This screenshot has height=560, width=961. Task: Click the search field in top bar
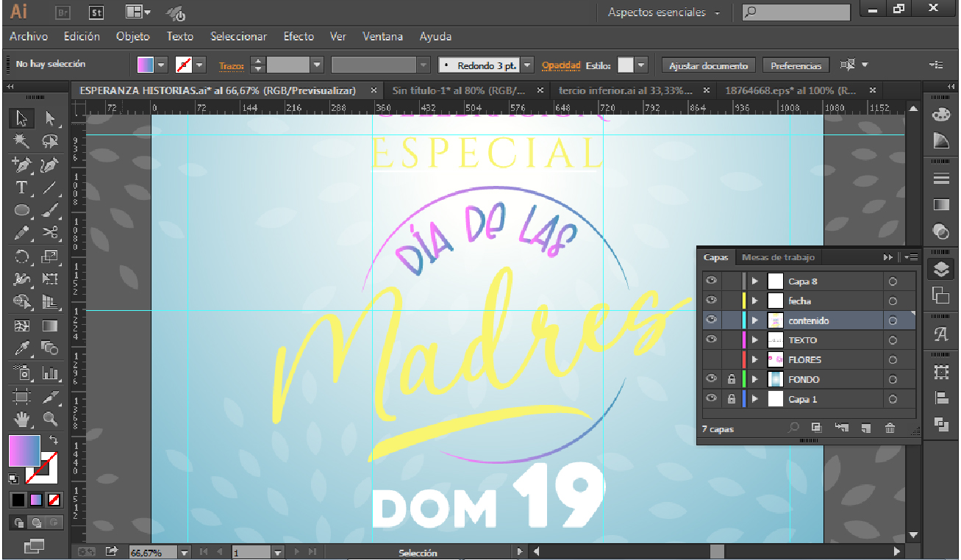(796, 12)
